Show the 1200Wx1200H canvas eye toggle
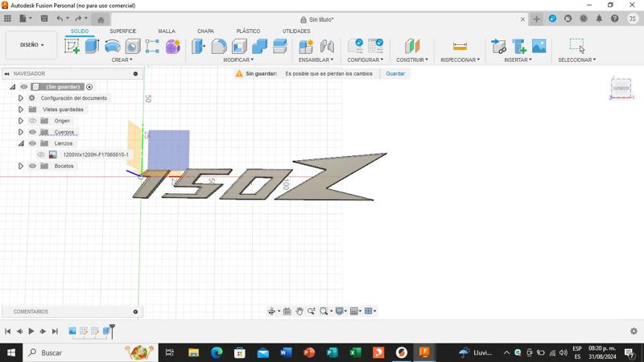Image resolution: width=644 pixels, height=362 pixels. tap(41, 154)
